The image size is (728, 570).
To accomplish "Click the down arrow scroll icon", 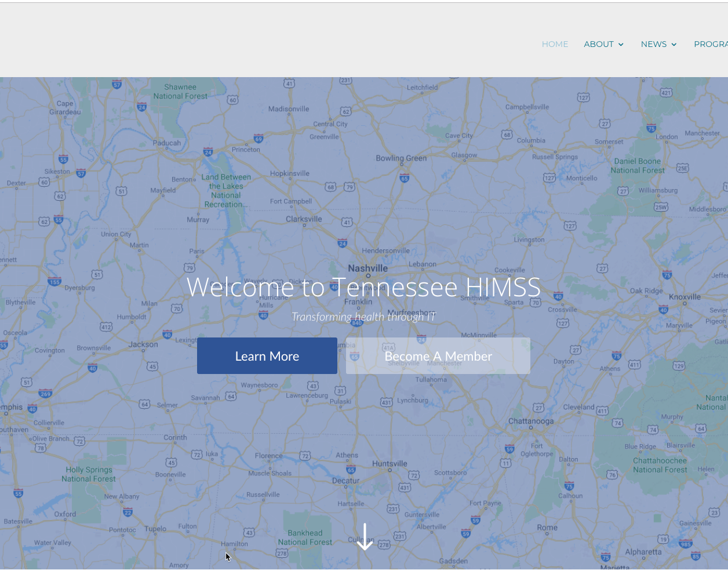I will [365, 536].
